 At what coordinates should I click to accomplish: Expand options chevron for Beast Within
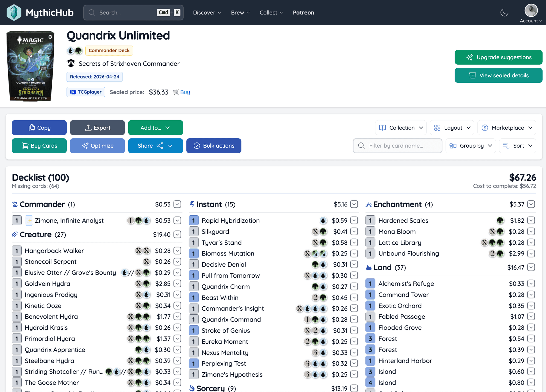tap(354, 298)
